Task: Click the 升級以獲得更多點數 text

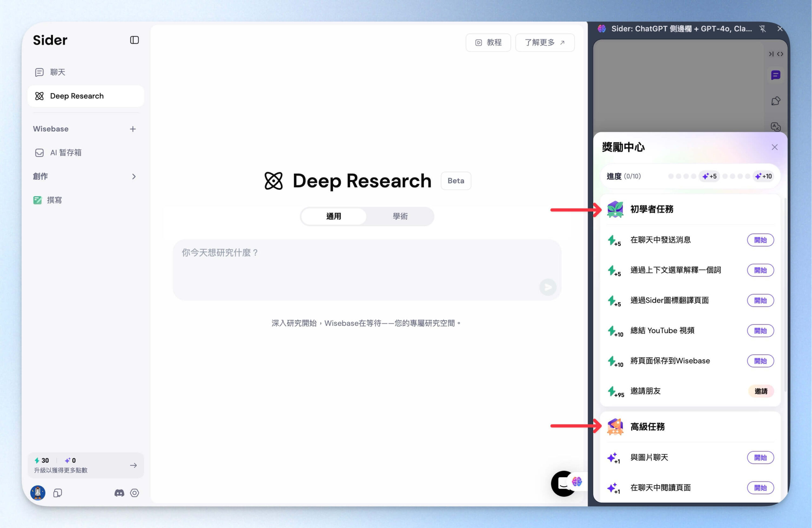Action: coord(61,470)
